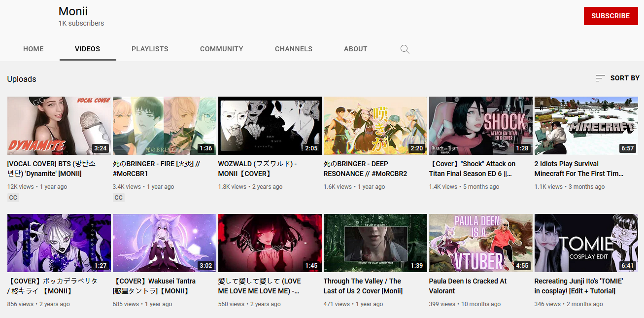
Task: Open the '愛して愛して愛して' video title link
Action: click(x=260, y=286)
